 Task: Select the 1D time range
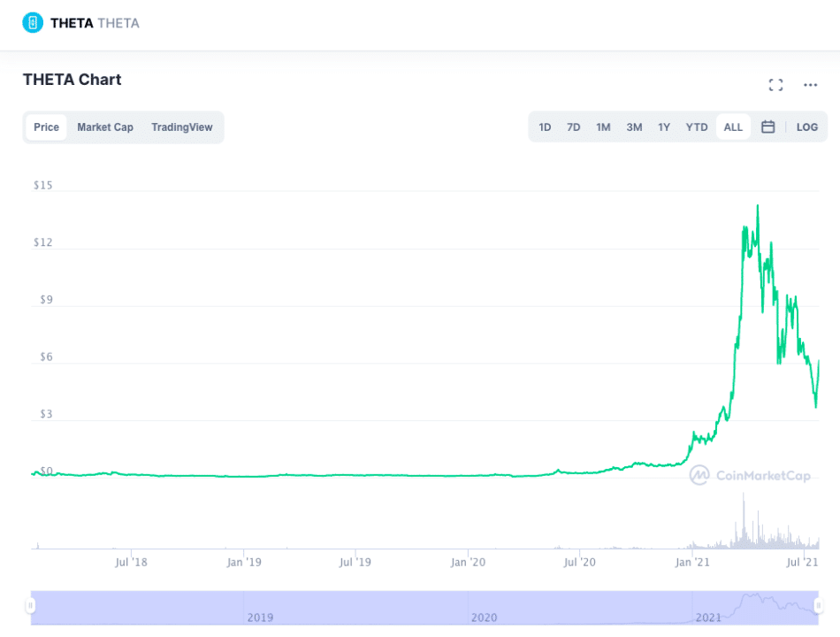[x=545, y=127]
